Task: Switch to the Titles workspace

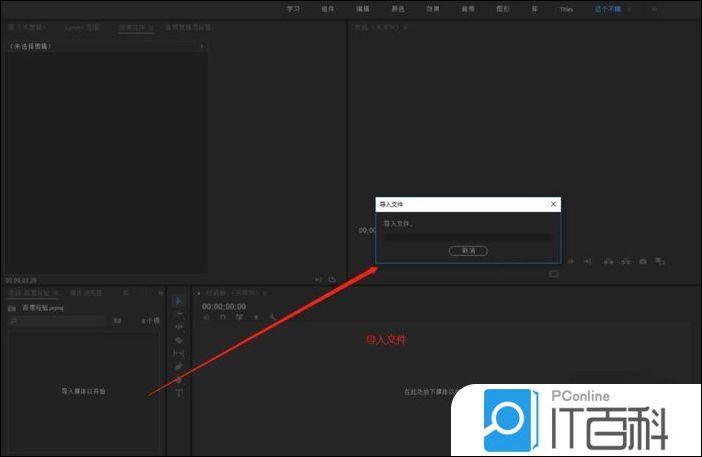Action: [566, 9]
